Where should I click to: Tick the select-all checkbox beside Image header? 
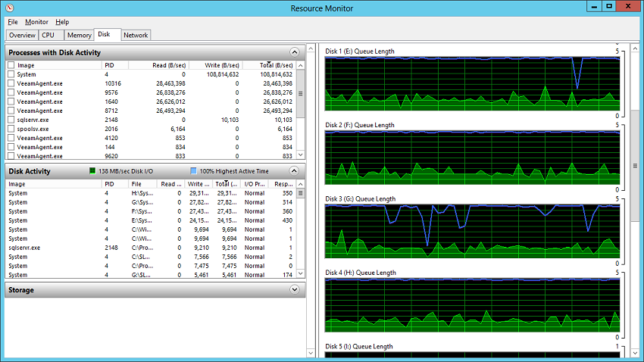(11, 65)
